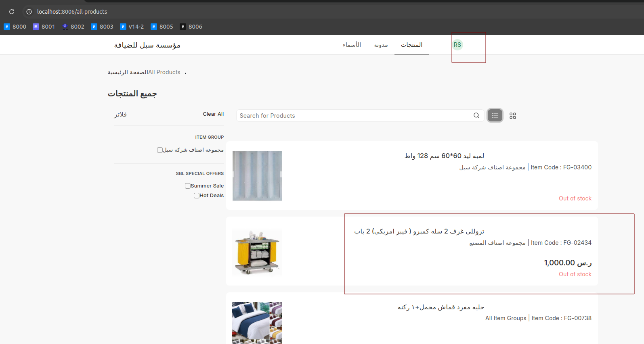
Task: Open the yellow housekeeping trolley thumbnail
Action: [x=257, y=252]
